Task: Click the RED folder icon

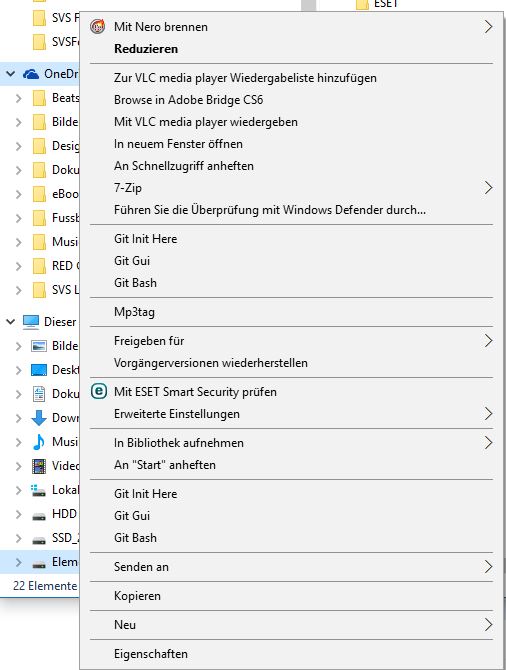Action: [39, 266]
